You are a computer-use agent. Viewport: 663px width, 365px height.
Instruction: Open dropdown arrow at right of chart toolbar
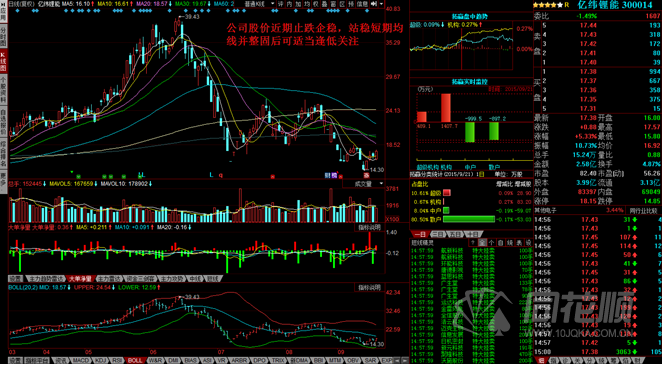(x=381, y=4)
